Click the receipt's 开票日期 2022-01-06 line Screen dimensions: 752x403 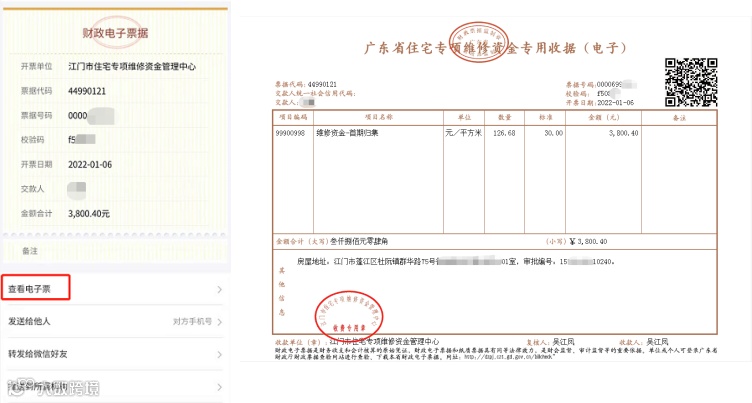coord(599,103)
